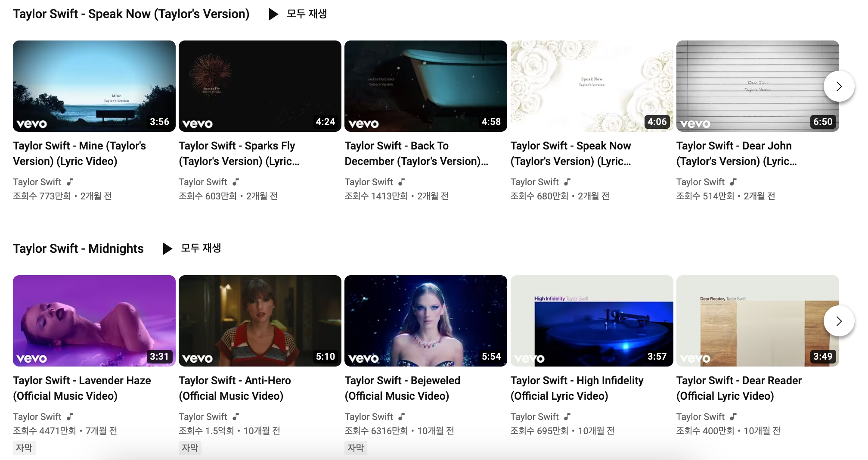
Task: Click title Taylor Swift - Lavender Haze (Official Music Video)
Action: pyautogui.click(x=82, y=388)
